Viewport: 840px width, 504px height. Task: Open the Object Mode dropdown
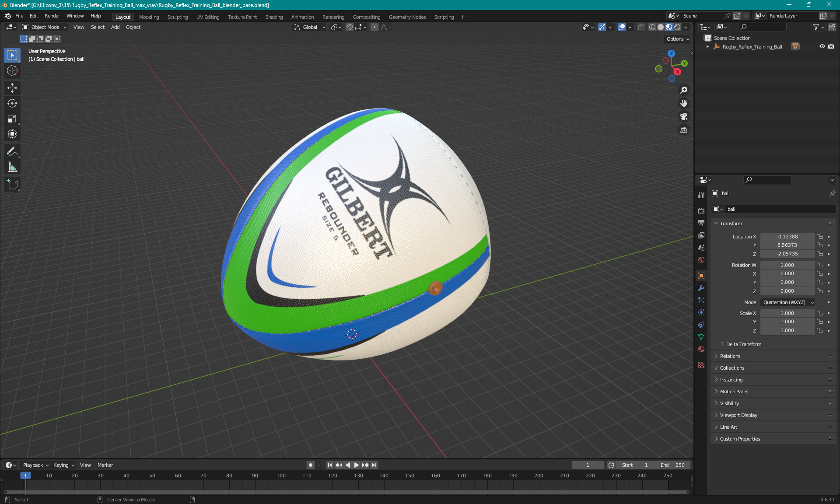(45, 27)
